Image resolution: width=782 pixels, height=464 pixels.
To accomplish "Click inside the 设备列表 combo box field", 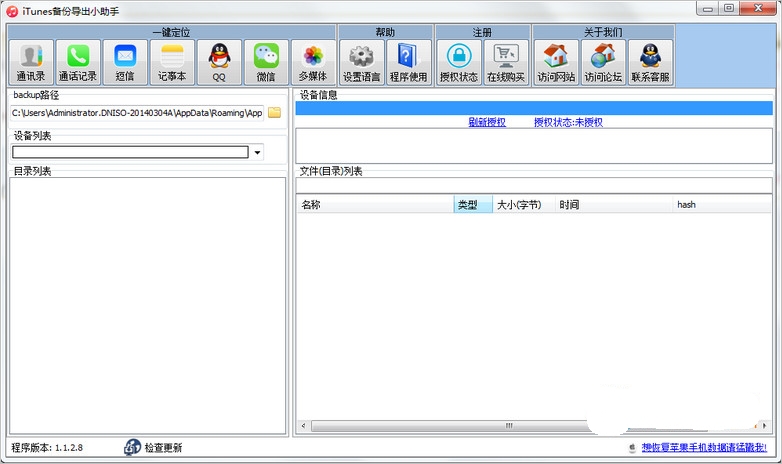I will pos(130,152).
